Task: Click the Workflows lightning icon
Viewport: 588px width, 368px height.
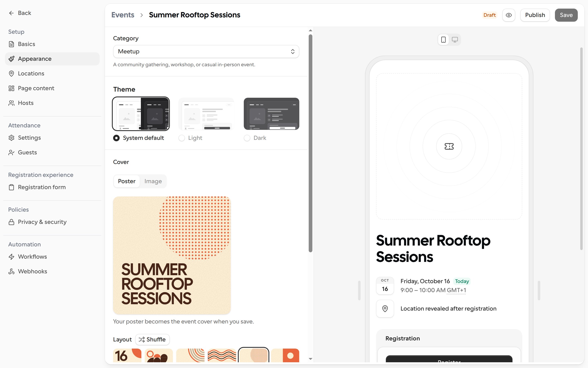Action: click(x=11, y=257)
